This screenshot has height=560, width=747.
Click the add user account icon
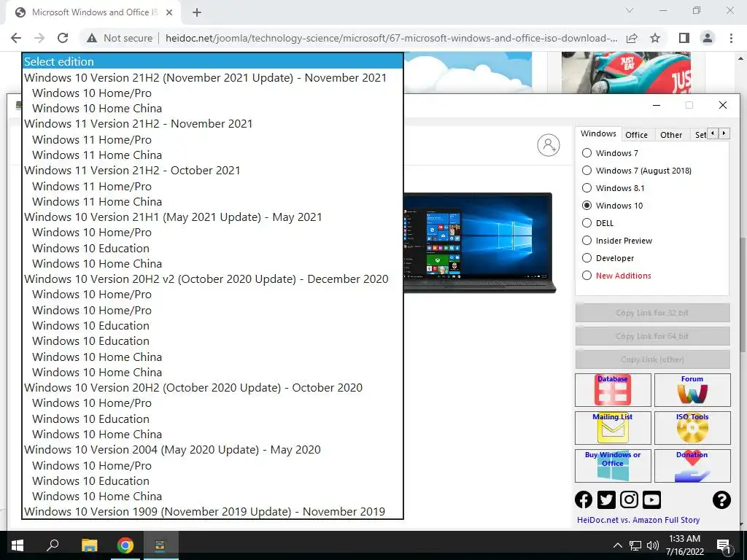coord(549,145)
